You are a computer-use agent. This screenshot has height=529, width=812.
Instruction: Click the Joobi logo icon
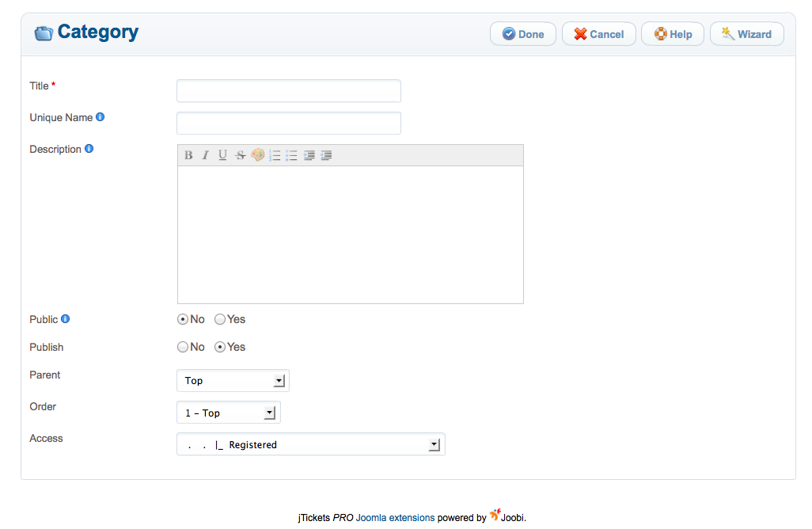[495, 515]
